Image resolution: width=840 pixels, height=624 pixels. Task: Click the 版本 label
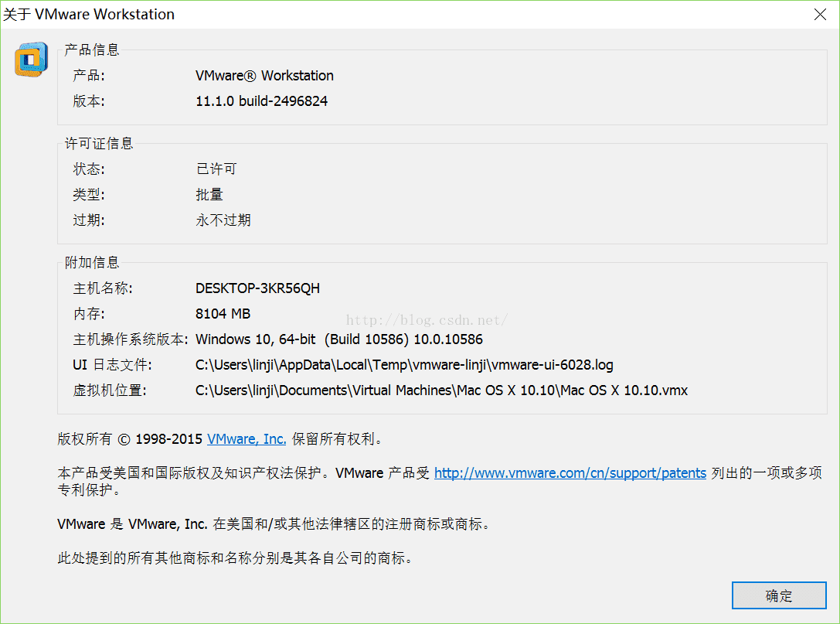[x=89, y=101]
